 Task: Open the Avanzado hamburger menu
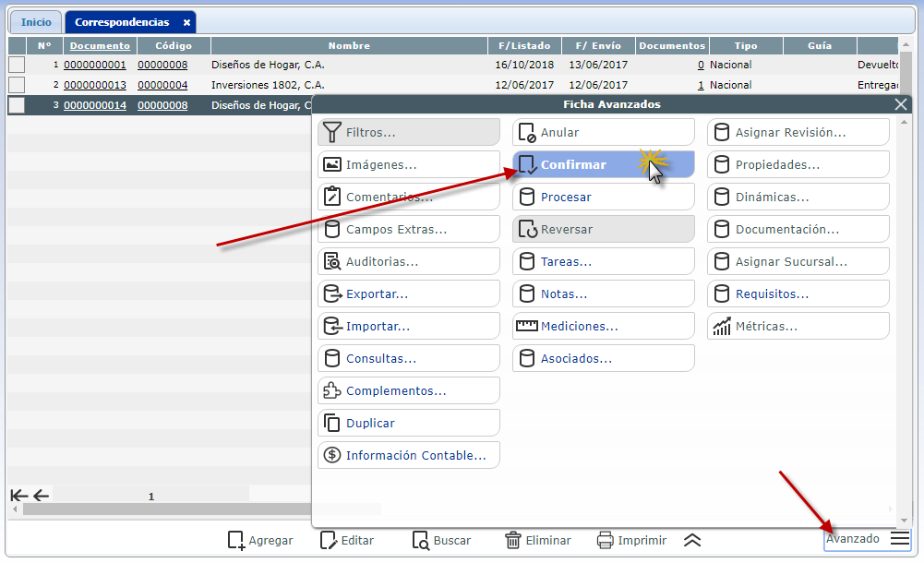900,540
